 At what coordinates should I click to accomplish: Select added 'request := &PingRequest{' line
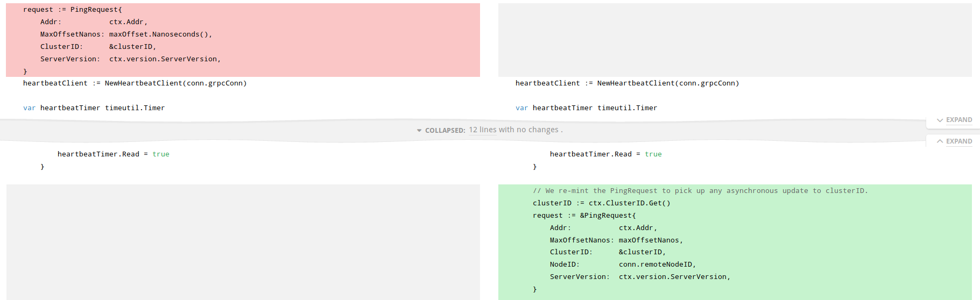pyautogui.click(x=584, y=216)
